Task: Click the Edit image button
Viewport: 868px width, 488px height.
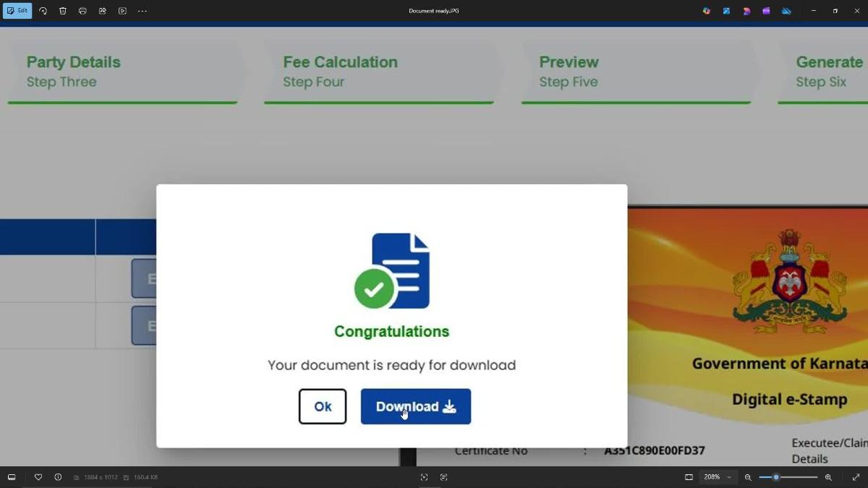Action: pyautogui.click(x=17, y=11)
